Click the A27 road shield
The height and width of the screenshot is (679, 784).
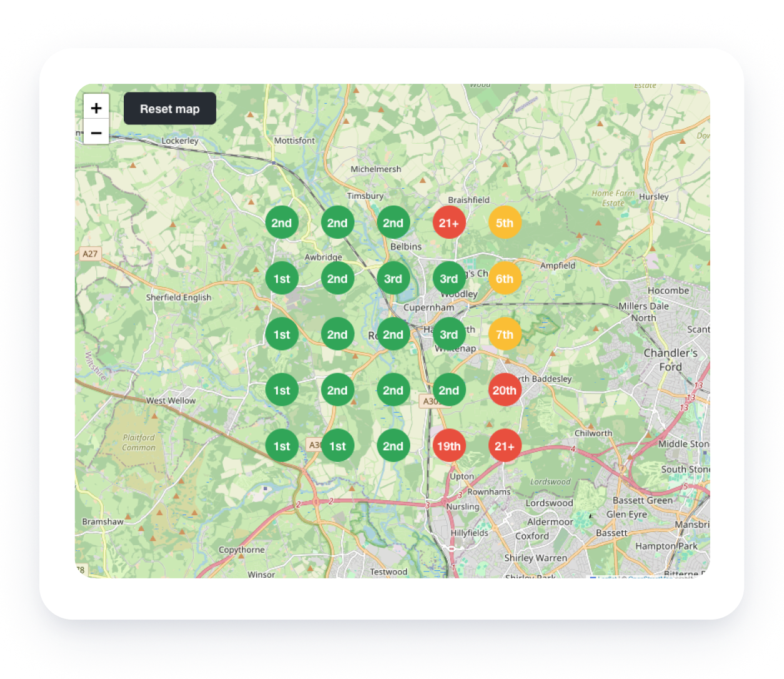(90, 254)
